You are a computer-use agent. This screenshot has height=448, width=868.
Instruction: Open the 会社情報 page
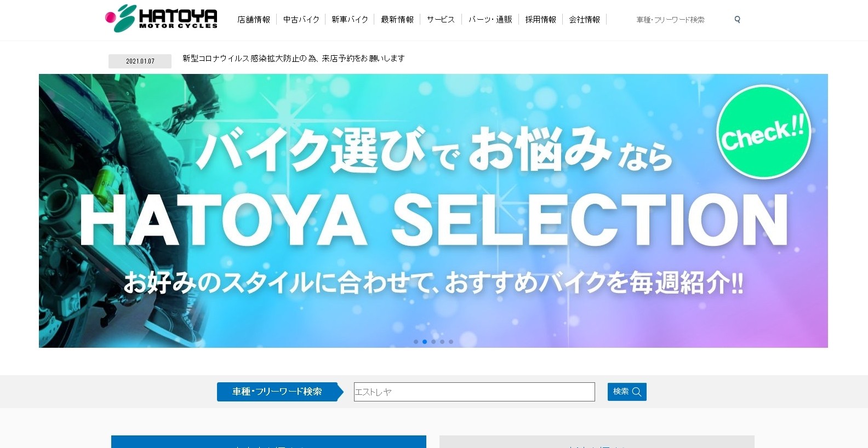[584, 20]
